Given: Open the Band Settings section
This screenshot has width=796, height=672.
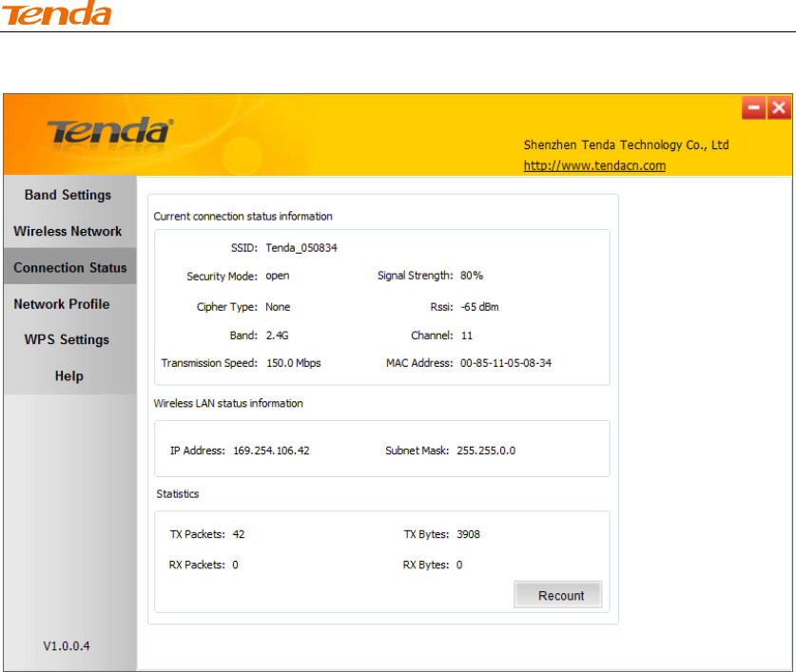Looking at the screenshot, I should click(x=68, y=195).
